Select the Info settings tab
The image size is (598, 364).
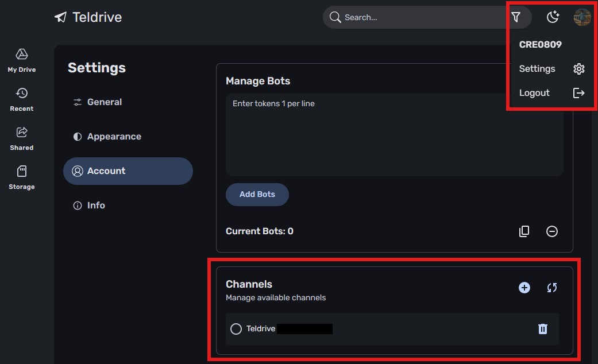[95, 205]
